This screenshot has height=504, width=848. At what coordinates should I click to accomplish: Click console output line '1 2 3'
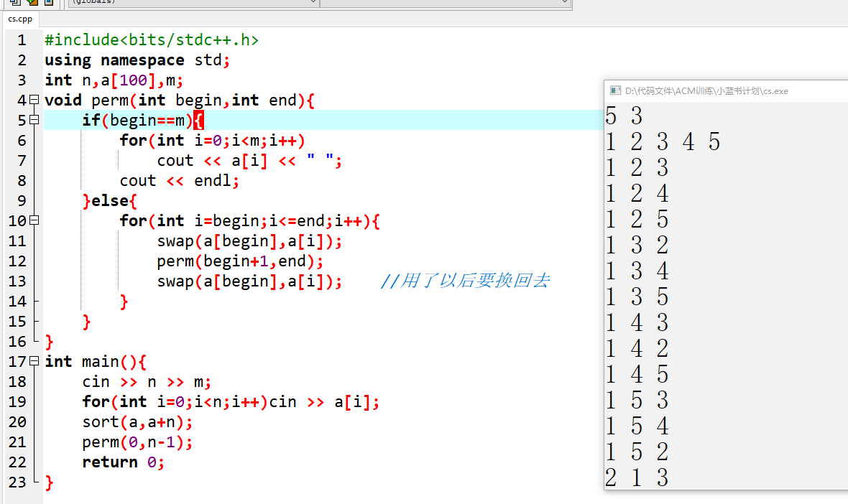(637, 167)
